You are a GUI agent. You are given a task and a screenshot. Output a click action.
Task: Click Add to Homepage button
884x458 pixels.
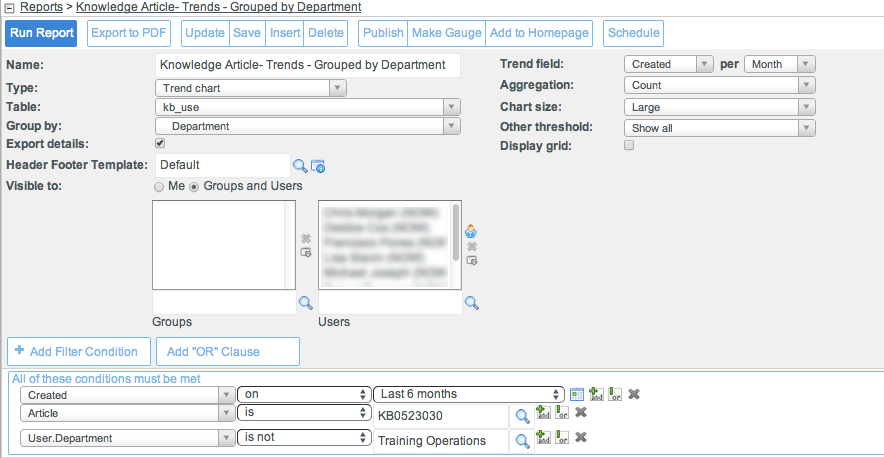pyautogui.click(x=539, y=33)
